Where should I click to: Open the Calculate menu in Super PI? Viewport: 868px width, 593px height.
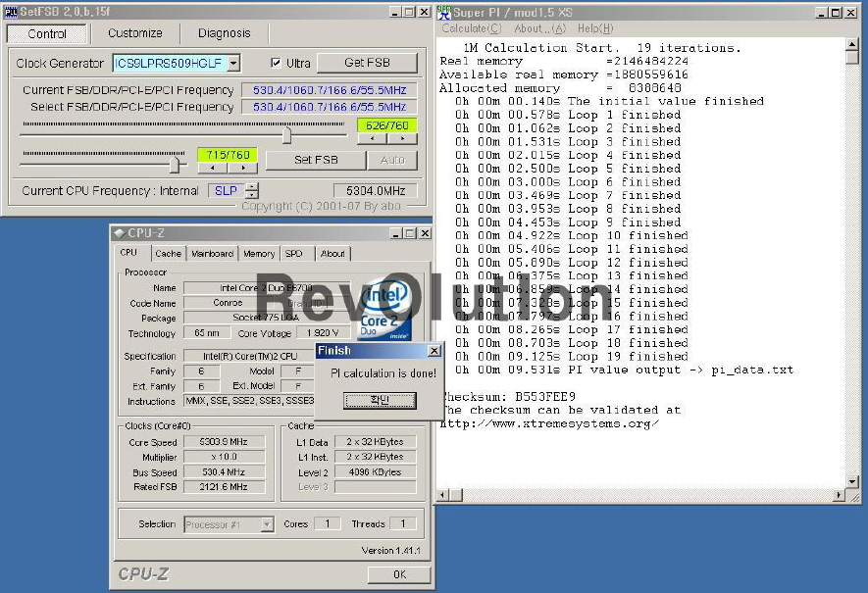472,28
